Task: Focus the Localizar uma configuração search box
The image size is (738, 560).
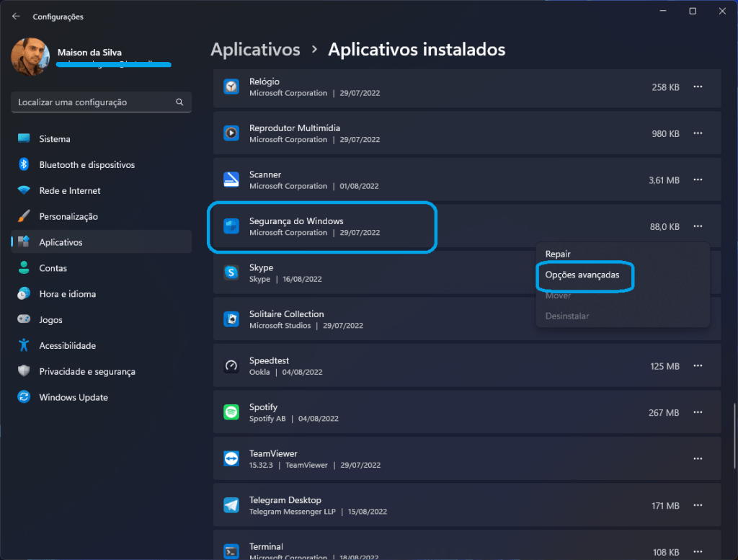Action: (101, 102)
